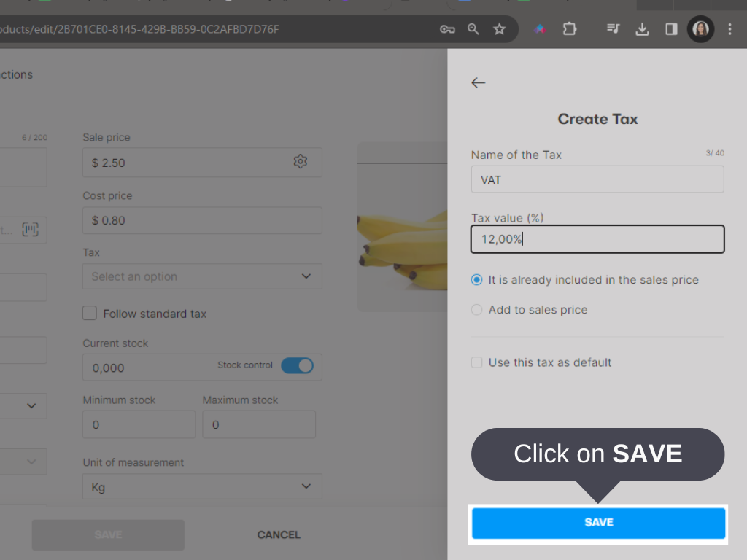747x560 pixels.
Task: Click the greyed SAVE button on product form
Action: coord(108,534)
